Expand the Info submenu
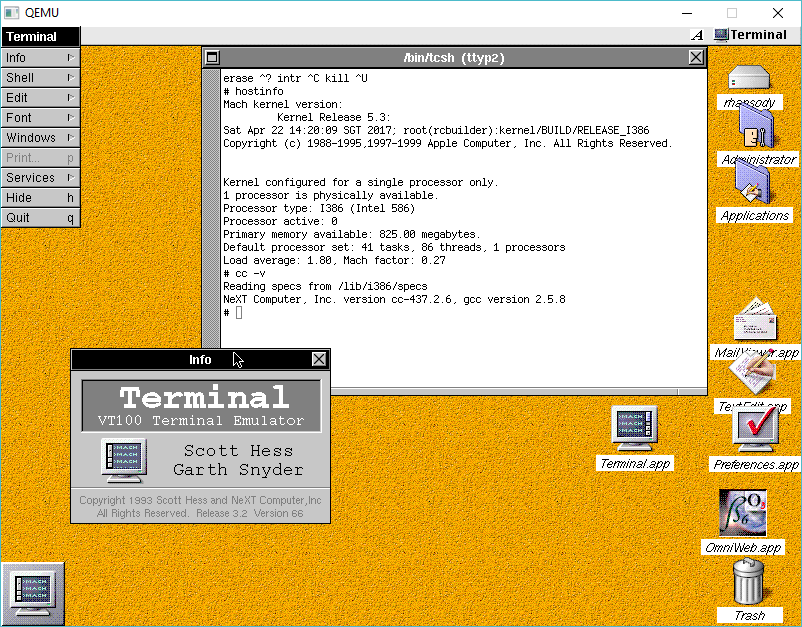 [40, 58]
